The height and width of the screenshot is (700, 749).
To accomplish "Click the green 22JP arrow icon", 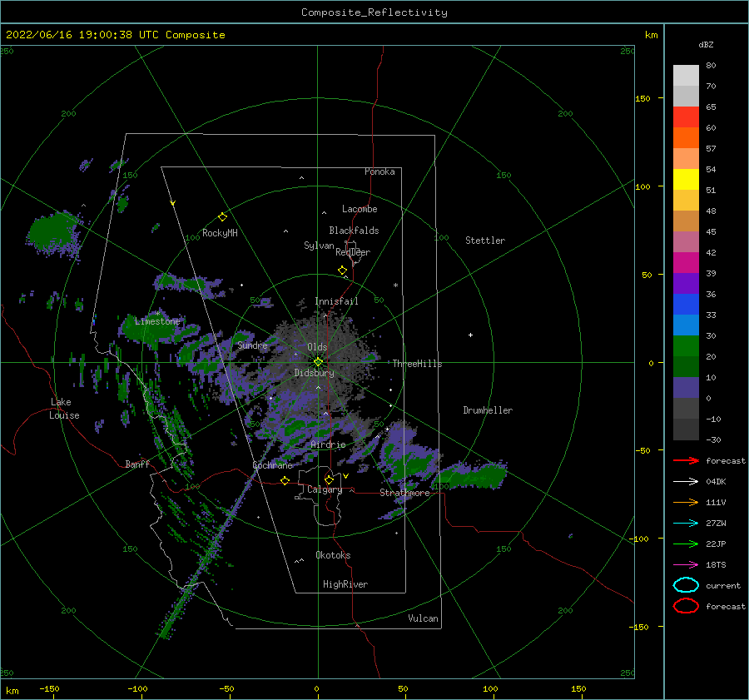I will [686, 544].
